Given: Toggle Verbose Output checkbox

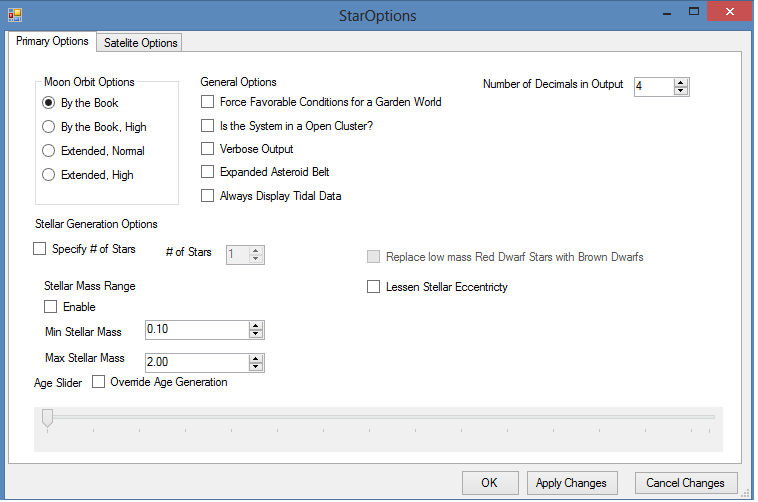Looking at the screenshot, I should click(x=207, y=149).
